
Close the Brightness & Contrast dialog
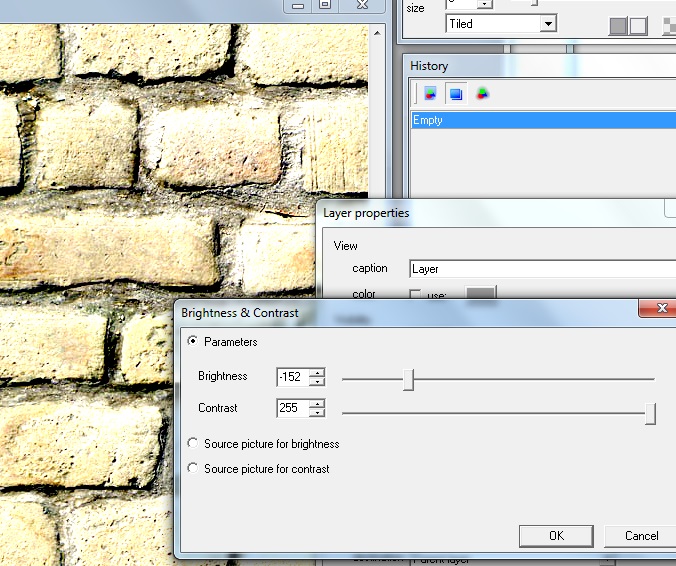click(x=656, y=312)
